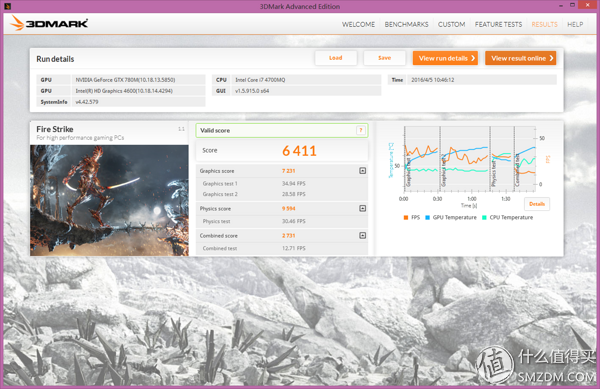Click the orange FPS legend marker
Image resolution: width=600 pixels, height=389 pixels.
406,217
